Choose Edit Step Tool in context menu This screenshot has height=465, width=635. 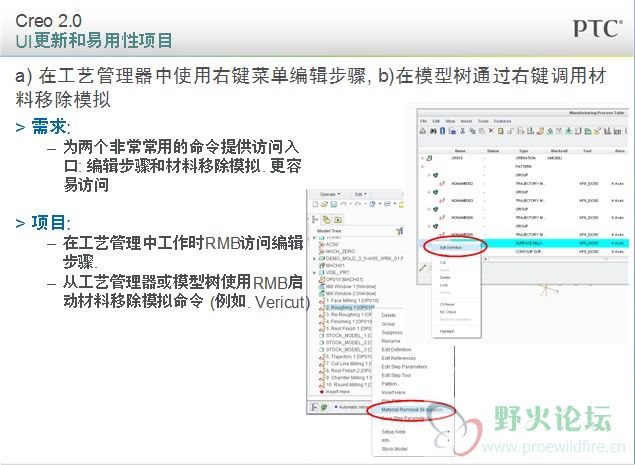pos(396,375)
